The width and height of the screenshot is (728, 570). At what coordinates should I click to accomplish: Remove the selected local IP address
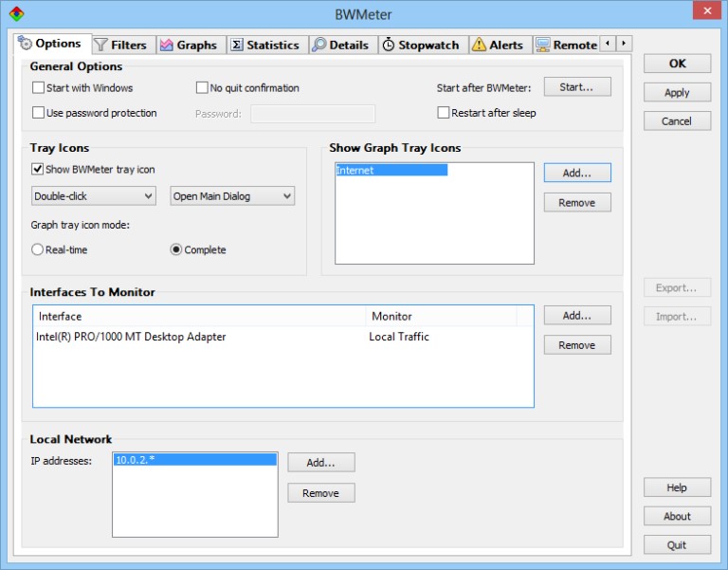pyautogui.click(x=321, y=493)
